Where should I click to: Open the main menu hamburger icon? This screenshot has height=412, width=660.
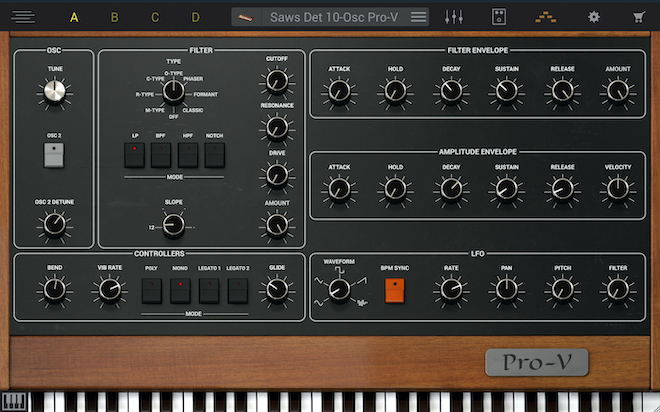point(23,17)
